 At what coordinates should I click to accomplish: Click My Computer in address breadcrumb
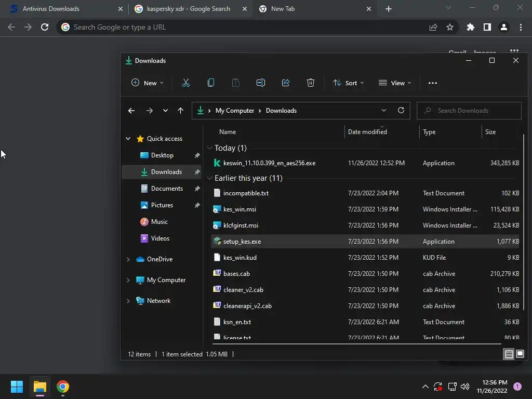point(235,111)
